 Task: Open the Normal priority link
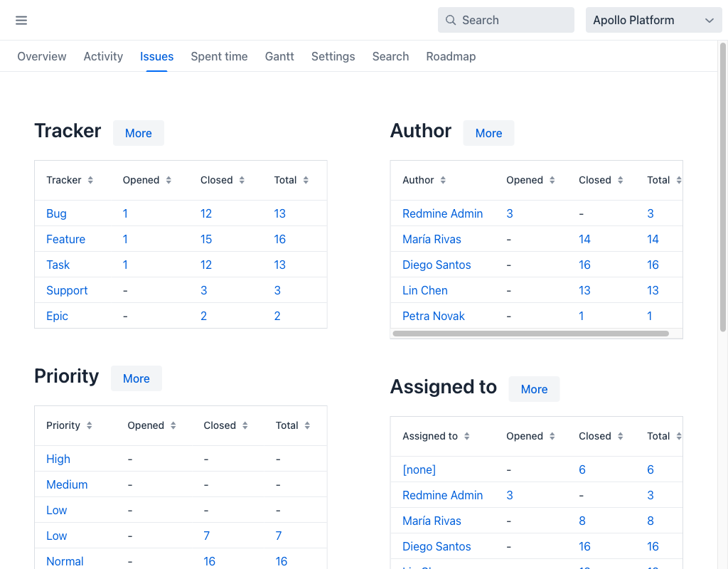click(65, 561)
